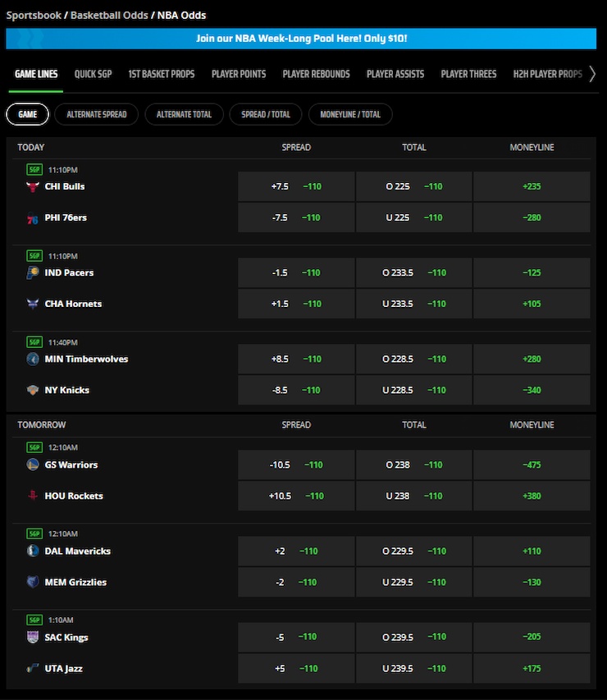Open SGP badge for Warriors vs Rockets
Screen dimensions: 607x700
[34, 447]
